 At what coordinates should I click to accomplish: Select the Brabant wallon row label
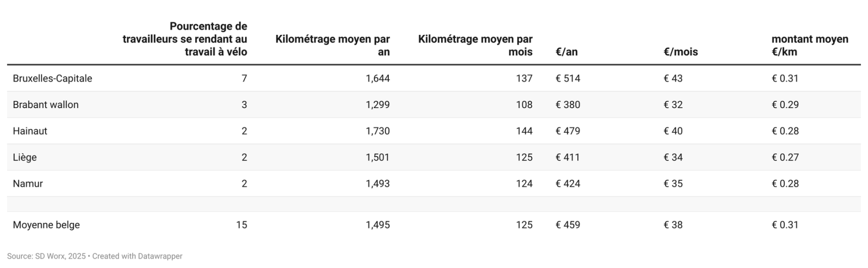(46, 105)
